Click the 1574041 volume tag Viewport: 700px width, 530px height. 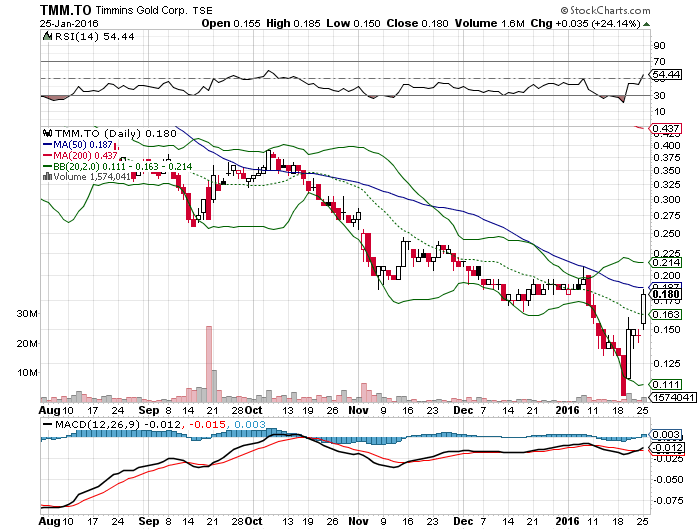673,397
